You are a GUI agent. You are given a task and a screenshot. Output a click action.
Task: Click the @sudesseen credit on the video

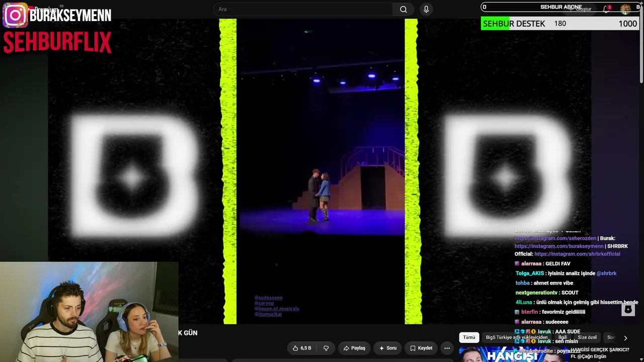tap(268, 298)
